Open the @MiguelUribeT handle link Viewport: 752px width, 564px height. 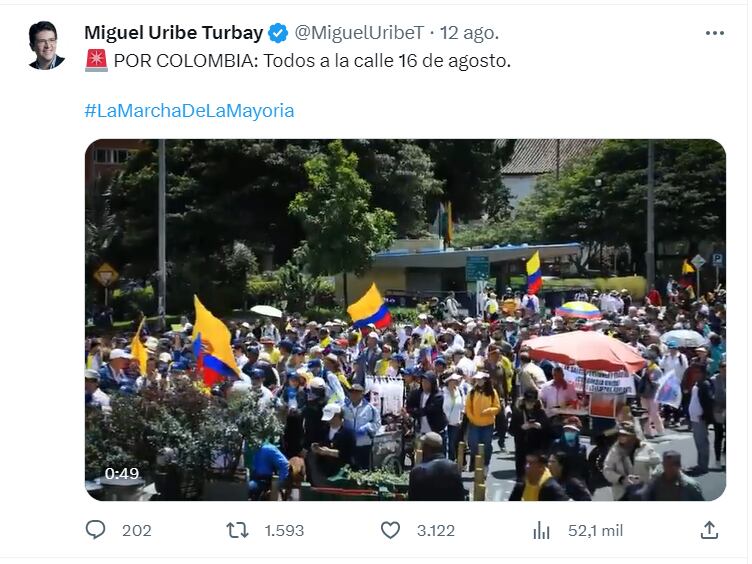click(x=359, y=33)
